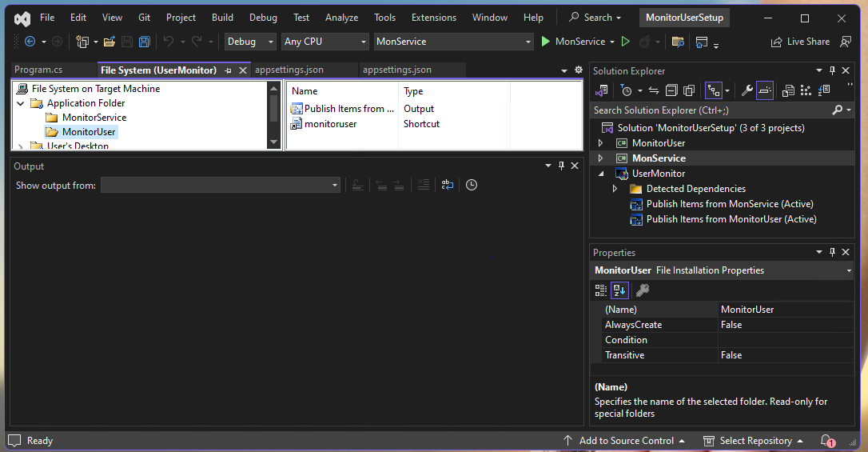Select Publish Items from MonitorUser (Active) node
This screenshot has height=452, width=868.
coord(731,219)
